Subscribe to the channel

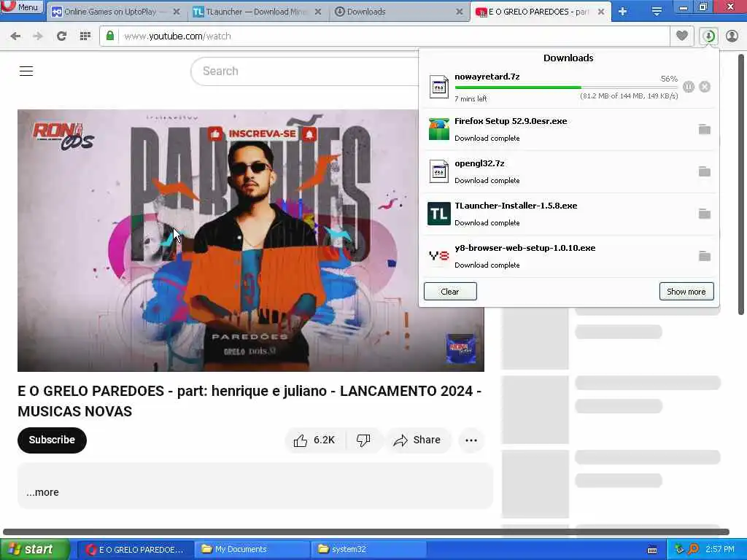(x=52, y=440)
